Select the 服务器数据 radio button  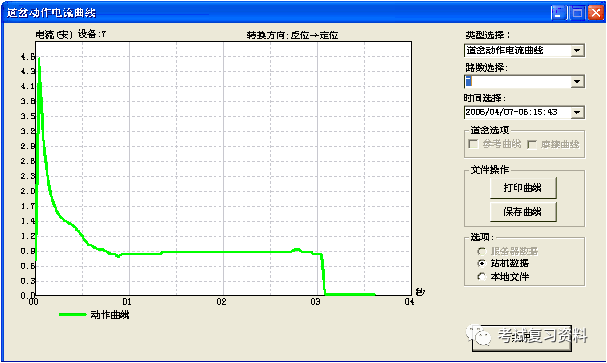coord(481,251)
